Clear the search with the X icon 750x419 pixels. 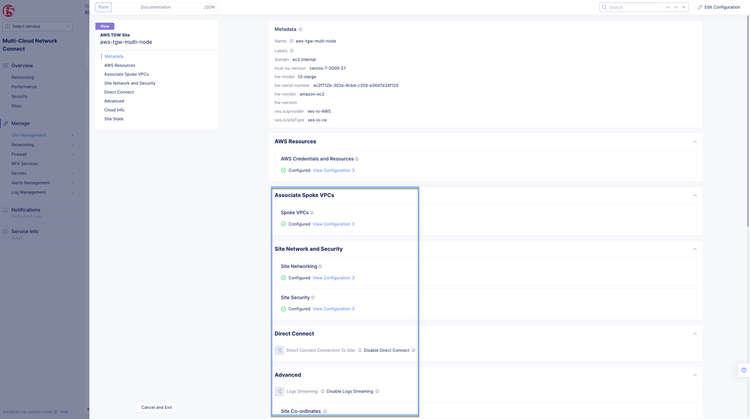pos(684,7)
